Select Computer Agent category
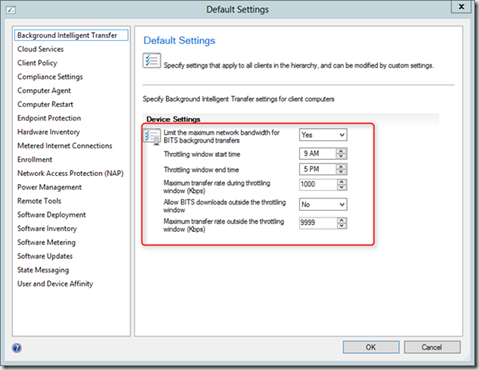This screenshot has height=370, width=479. click(44, 90)
